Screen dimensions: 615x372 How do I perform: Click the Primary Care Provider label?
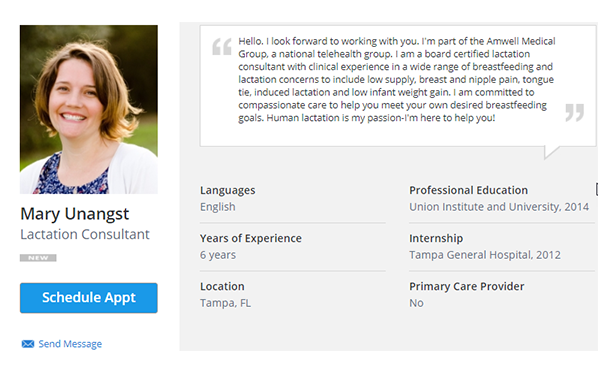tap(466, 286)
